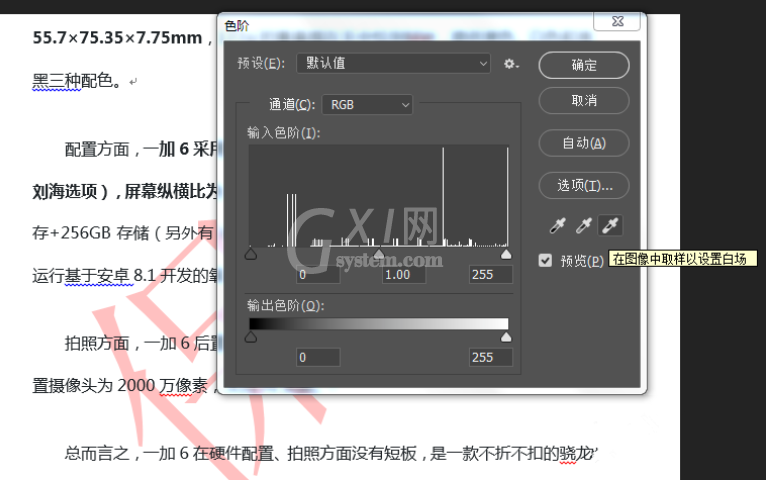
Task: Click the text 拍照方面 in the document
Action: click(x=97, y=343)
